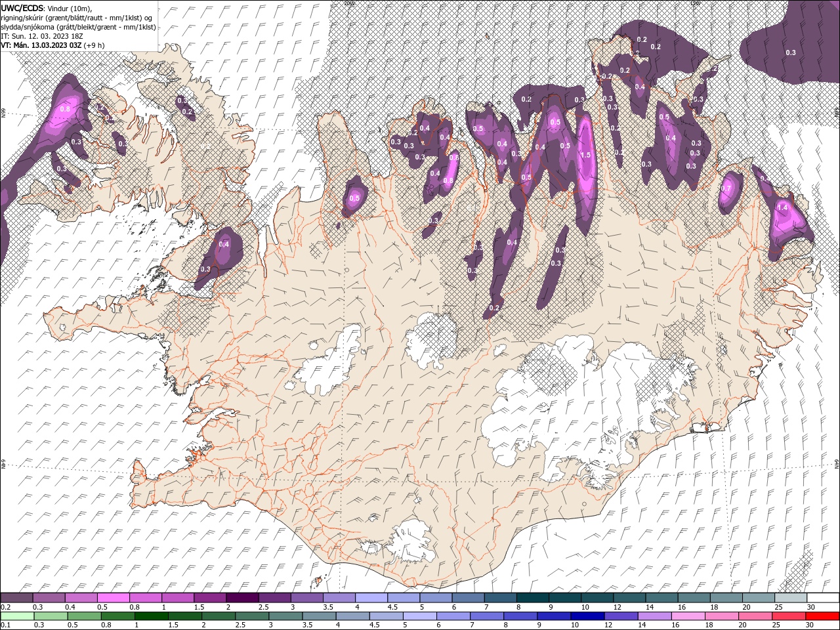840x630 pixels.
Task: Select the pale grey snowfall swatch starting at 25
Action: pyautogui.click(x=790, y=598)
